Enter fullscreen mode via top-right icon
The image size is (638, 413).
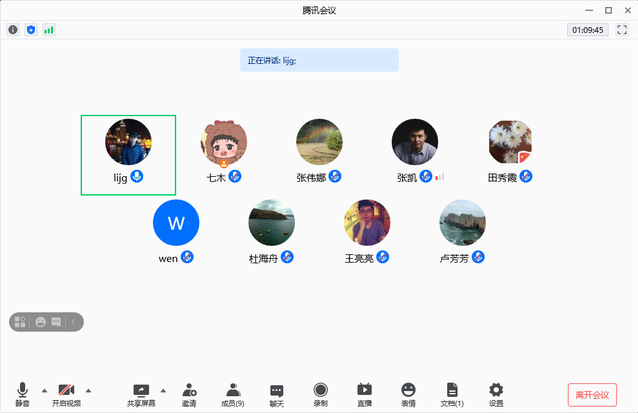[x=622, y=30]
